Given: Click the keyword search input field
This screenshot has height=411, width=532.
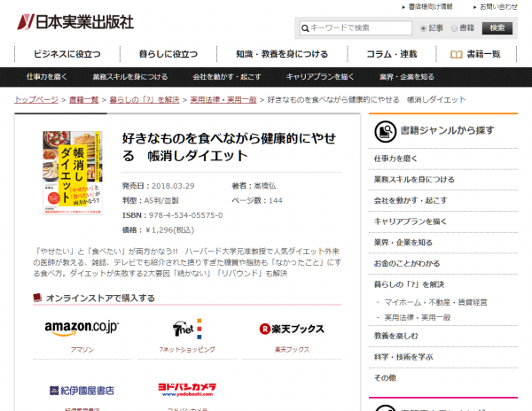Looking at the screenshot, I should click(x=355, y=28).
